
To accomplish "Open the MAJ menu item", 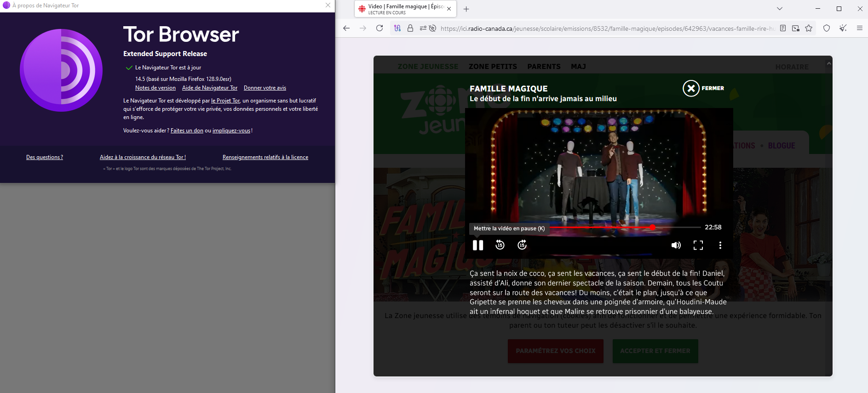I will click(x=578, y=67).
